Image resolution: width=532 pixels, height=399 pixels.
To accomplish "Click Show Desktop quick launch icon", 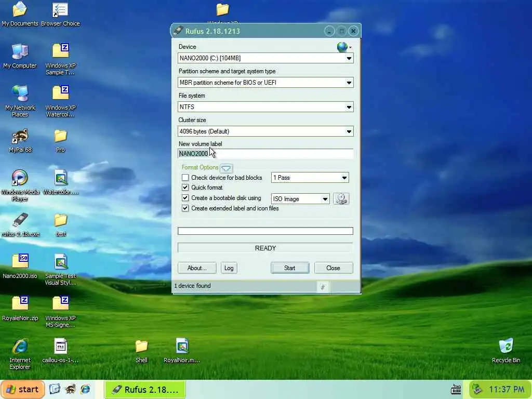I will [x=55, y=389].
